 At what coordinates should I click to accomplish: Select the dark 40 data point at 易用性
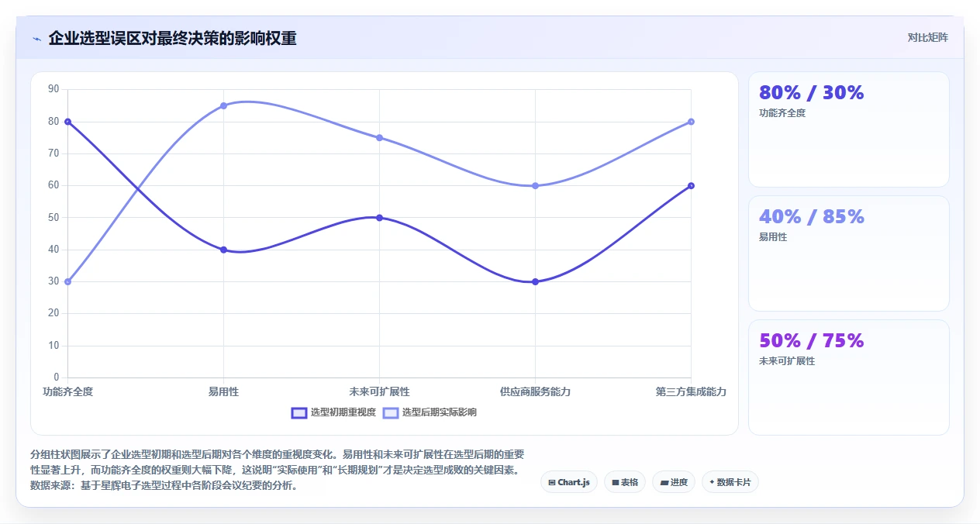223,250
